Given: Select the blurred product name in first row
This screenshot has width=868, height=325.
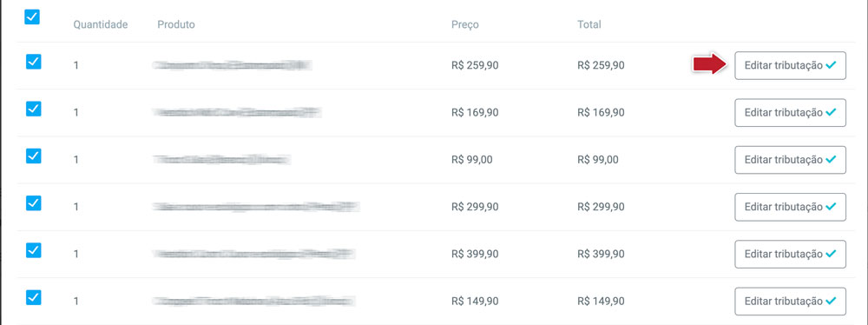Looking at the screenshot, I should [x=233, y=65].
